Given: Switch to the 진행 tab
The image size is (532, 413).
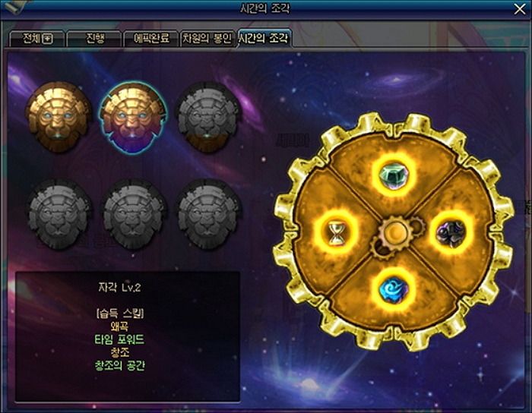Looking at the screenshot, I should pos(95,38).
